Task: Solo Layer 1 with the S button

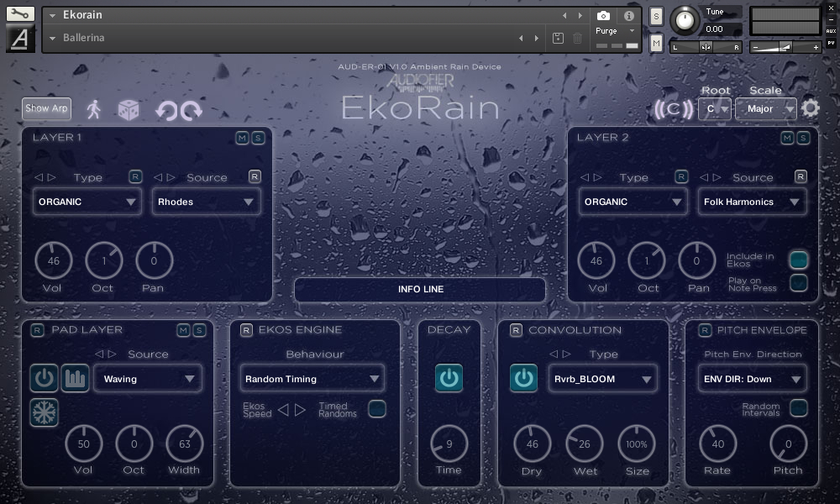Action: pos(258,139)
